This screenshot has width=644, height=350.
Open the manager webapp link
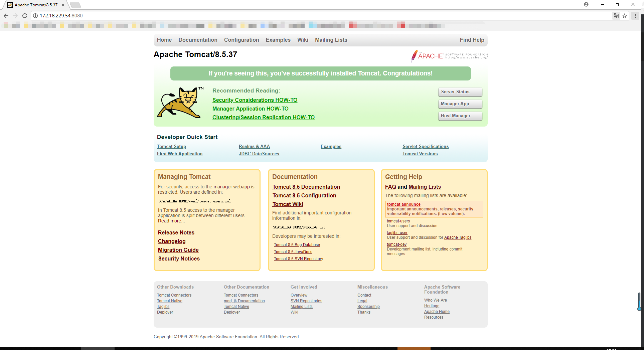(231, 187)
